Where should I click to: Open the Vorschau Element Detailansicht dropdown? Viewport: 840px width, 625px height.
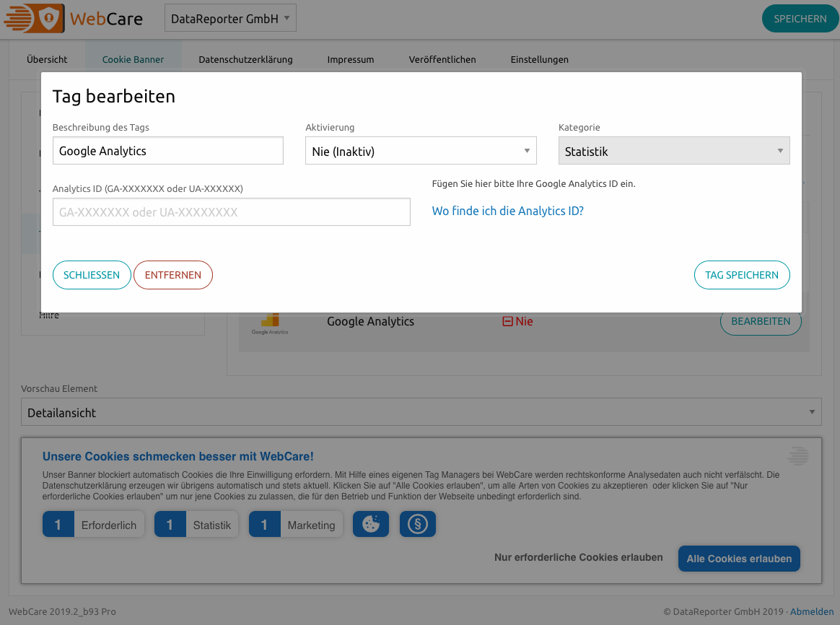[x=421, y=411]
